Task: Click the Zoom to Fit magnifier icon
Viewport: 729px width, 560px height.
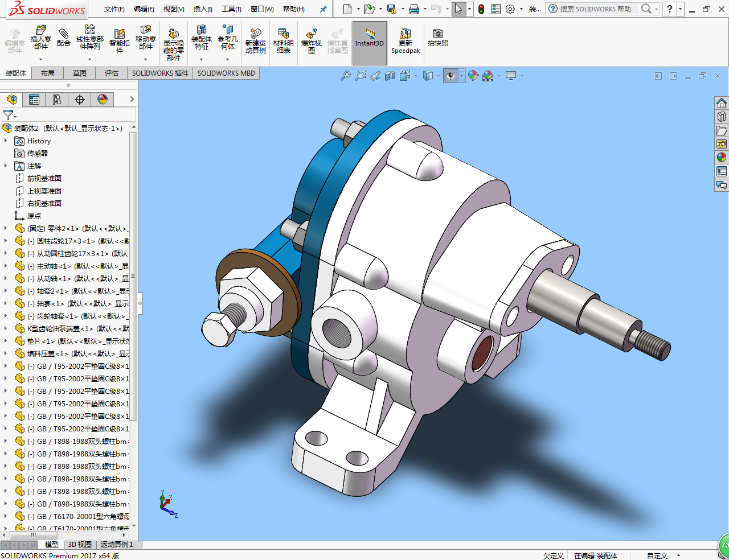Action: point(345,76)
